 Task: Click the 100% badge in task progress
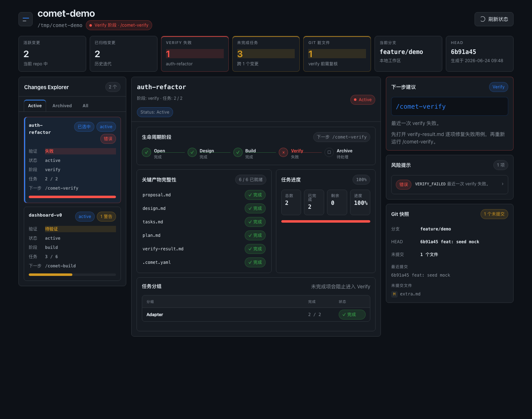(361, 180)
